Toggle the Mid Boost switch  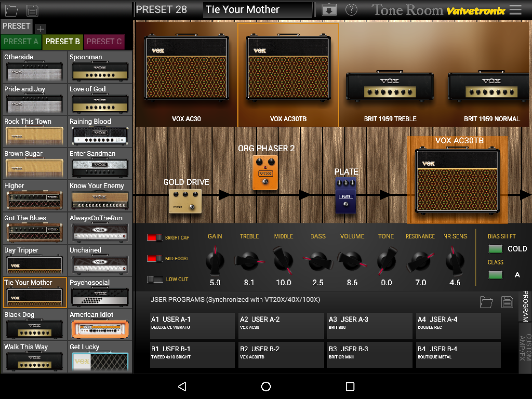(x=155, y=258)
